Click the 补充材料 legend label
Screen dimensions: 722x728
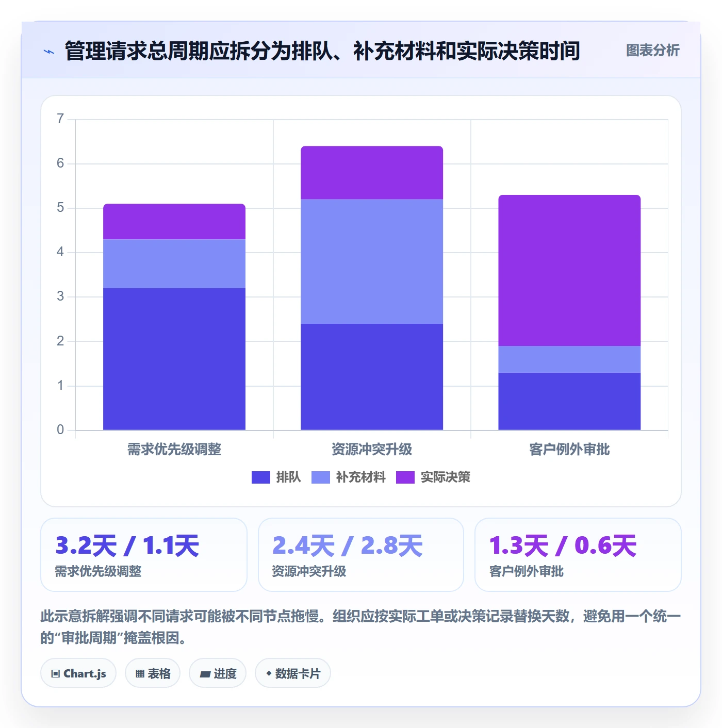coord(360,477)
